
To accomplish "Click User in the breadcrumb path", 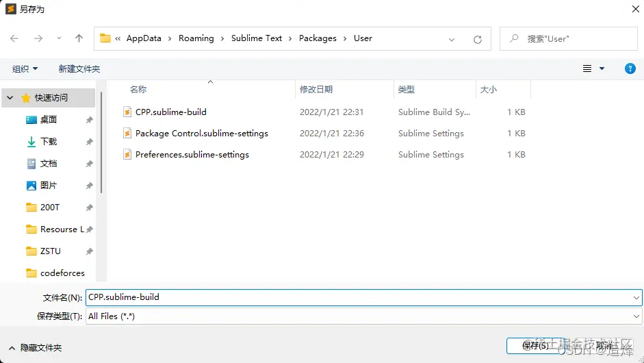I will (x=363, y=38).
